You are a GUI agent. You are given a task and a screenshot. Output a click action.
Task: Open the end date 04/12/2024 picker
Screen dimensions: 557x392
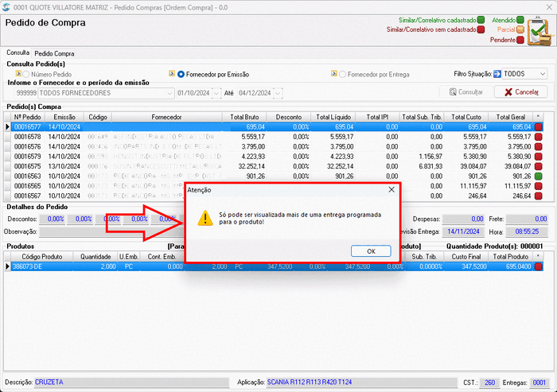[x=278, y=93]
